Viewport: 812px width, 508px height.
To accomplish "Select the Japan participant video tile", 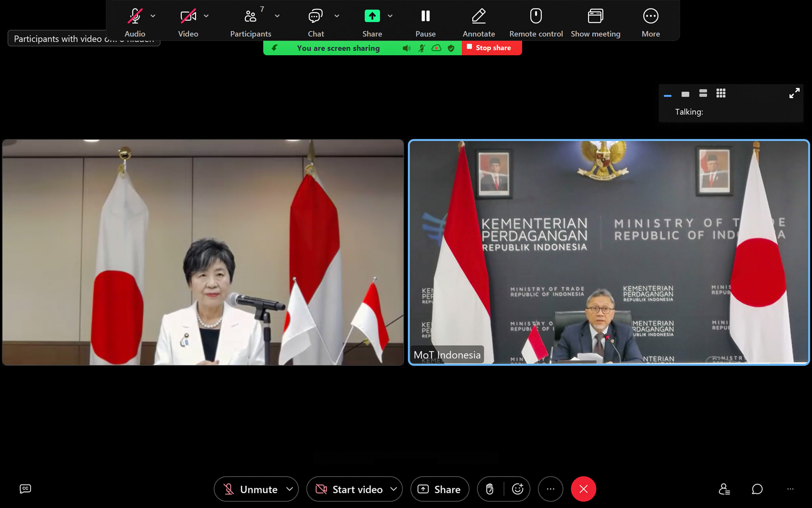I will (x=203, y=252).
